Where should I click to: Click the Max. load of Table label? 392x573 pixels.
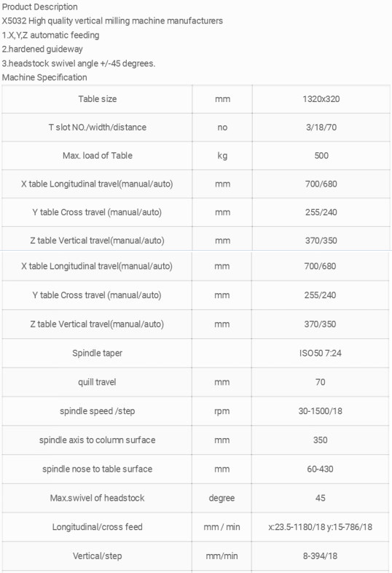[98, 156]
